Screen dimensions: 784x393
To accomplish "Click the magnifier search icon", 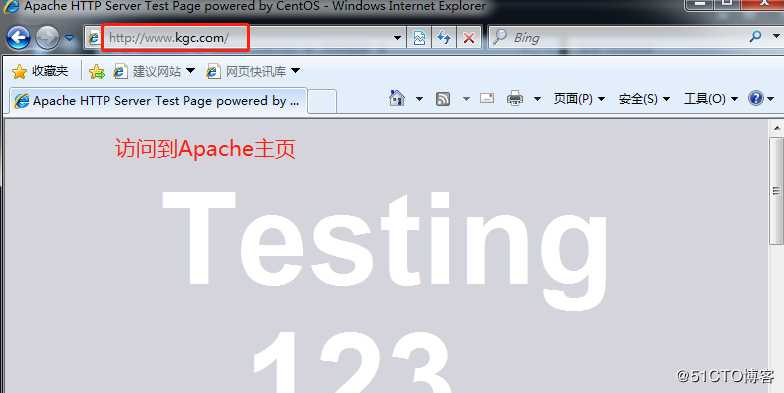I will click(x=756, y=36).
